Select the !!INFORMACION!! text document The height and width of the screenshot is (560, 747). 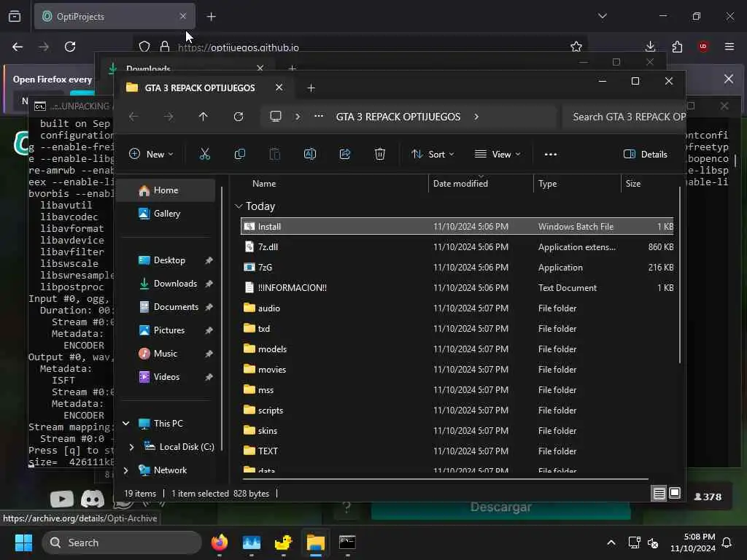(457, 287)
